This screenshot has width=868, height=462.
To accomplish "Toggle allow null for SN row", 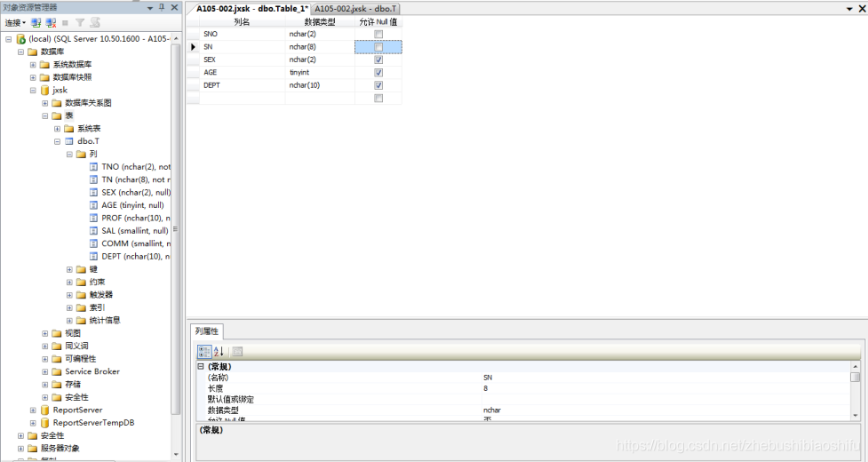I will (378, 47).
